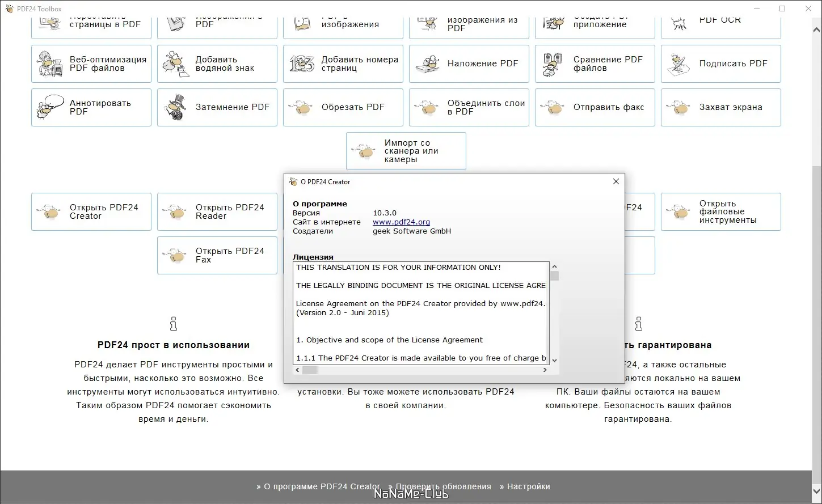
Task: Click the heading PDF24 прост в использовании
Action: tap(174, 345)
